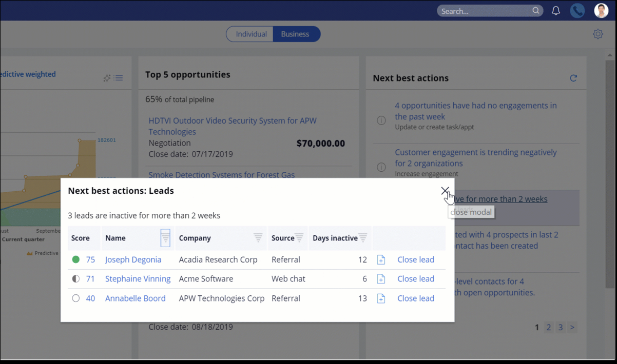Viewport: 617px width, 364px height.
Task: Refresh the Next best actions panel
Action: point(573,78)
